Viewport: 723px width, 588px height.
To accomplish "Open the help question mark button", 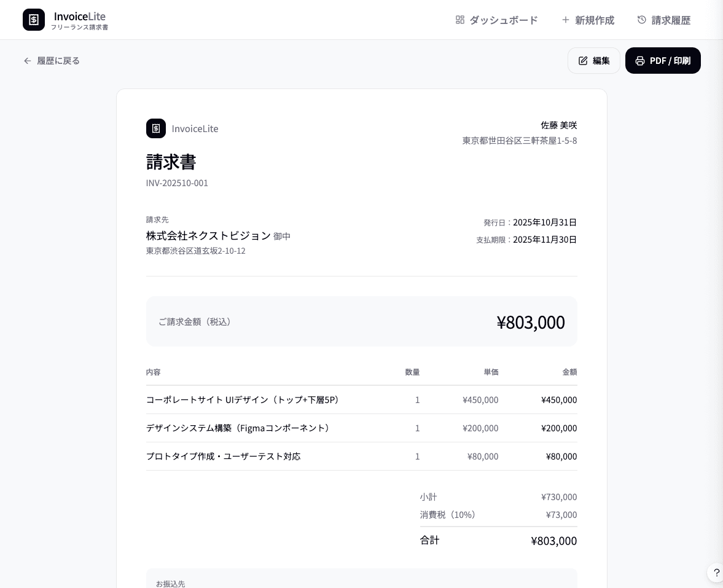I will coord(716,573).
